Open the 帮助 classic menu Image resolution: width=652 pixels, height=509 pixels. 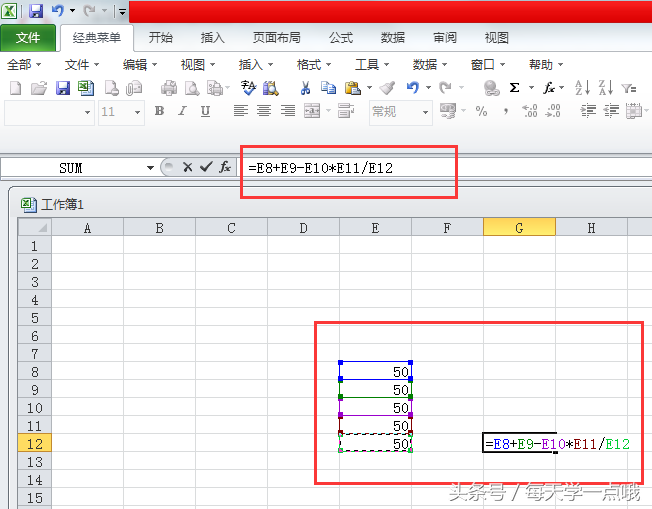546,64
